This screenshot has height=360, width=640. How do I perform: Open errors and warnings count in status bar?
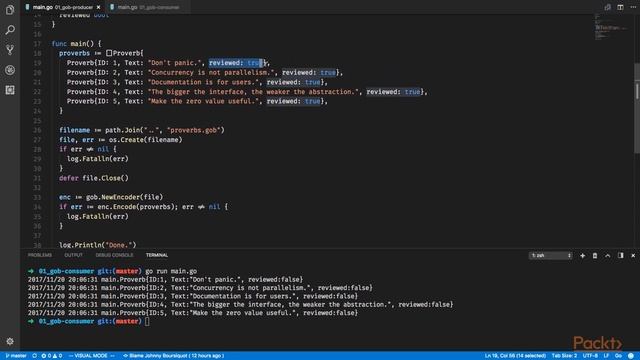tap(52, 356)
